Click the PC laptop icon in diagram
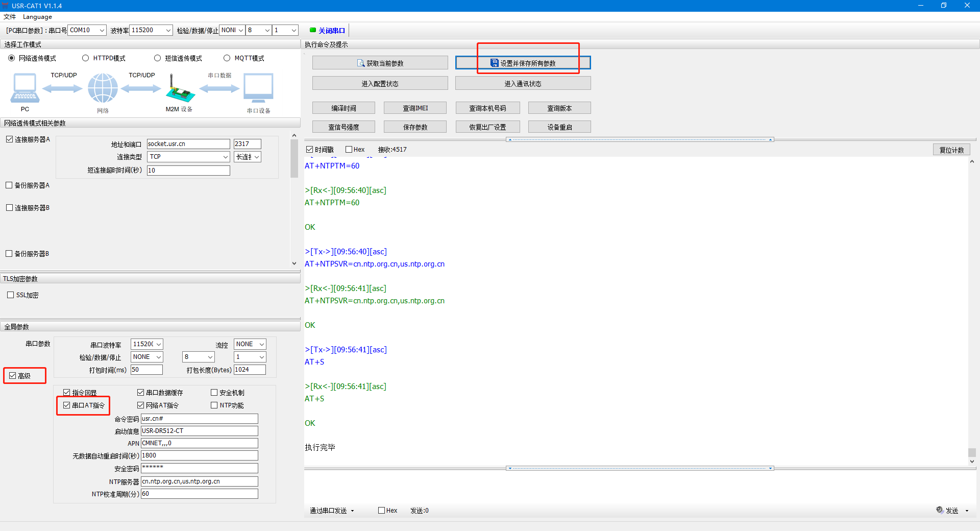 tap(24, 88)
